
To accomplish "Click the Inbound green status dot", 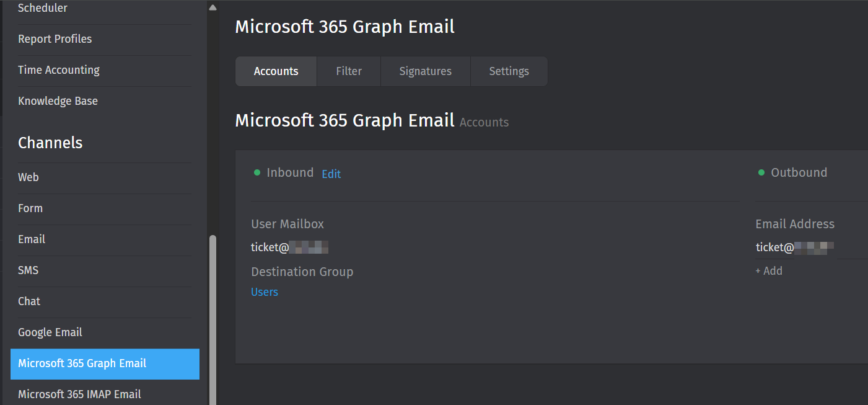I will click(257, 173).
